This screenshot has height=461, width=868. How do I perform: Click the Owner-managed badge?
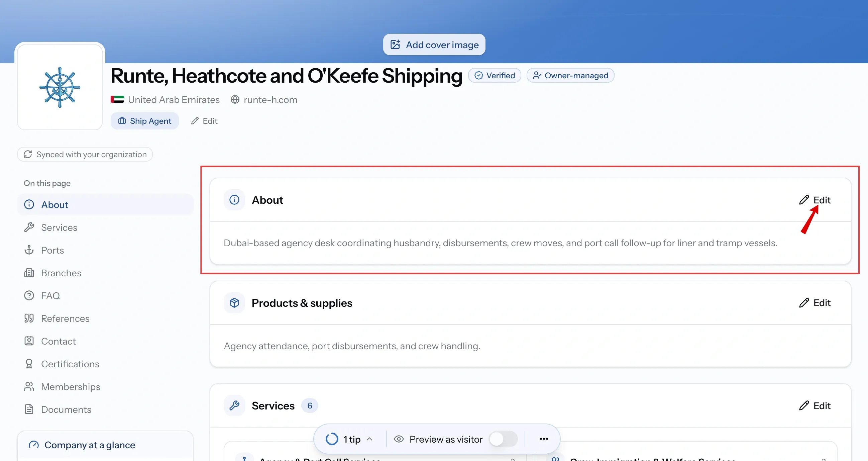point(570,75)
